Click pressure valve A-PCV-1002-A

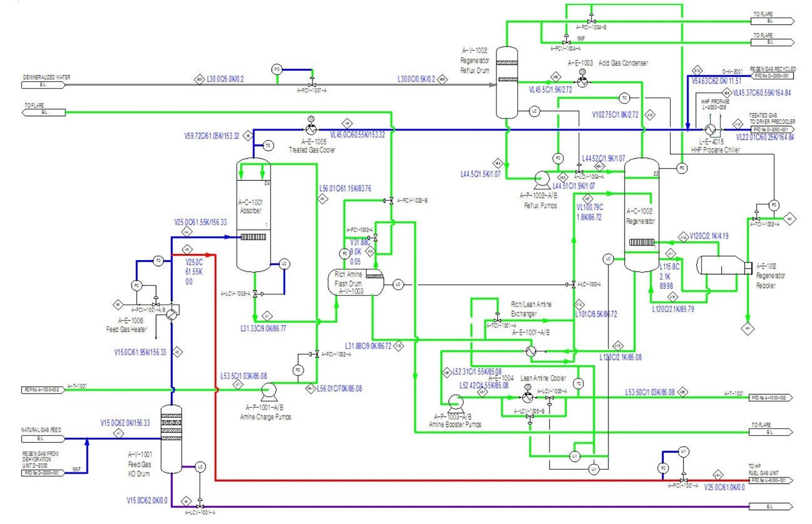click(376, 237)
